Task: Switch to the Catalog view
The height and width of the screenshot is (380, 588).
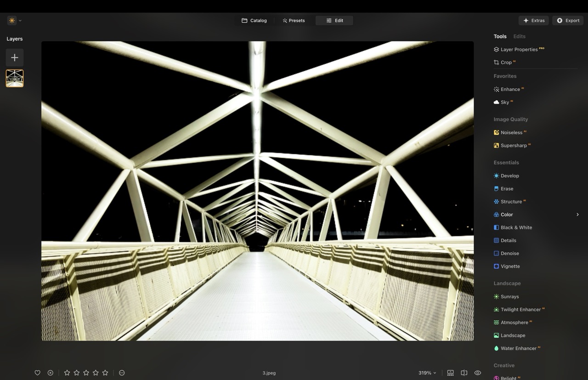Action: (x=254, y=20)
